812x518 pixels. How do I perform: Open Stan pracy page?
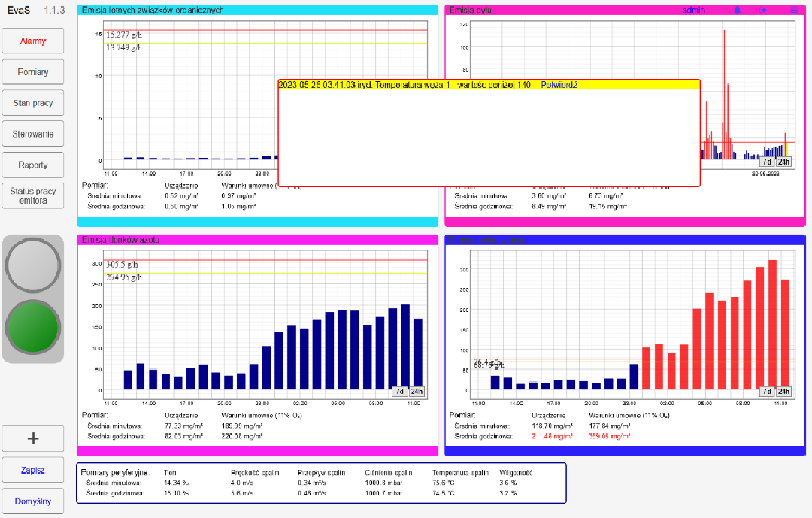[33, 103]
